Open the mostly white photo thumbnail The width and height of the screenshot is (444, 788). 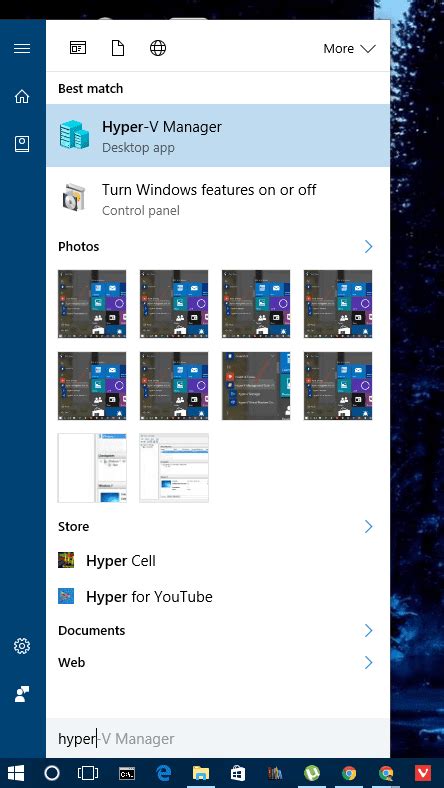(92, 468)
